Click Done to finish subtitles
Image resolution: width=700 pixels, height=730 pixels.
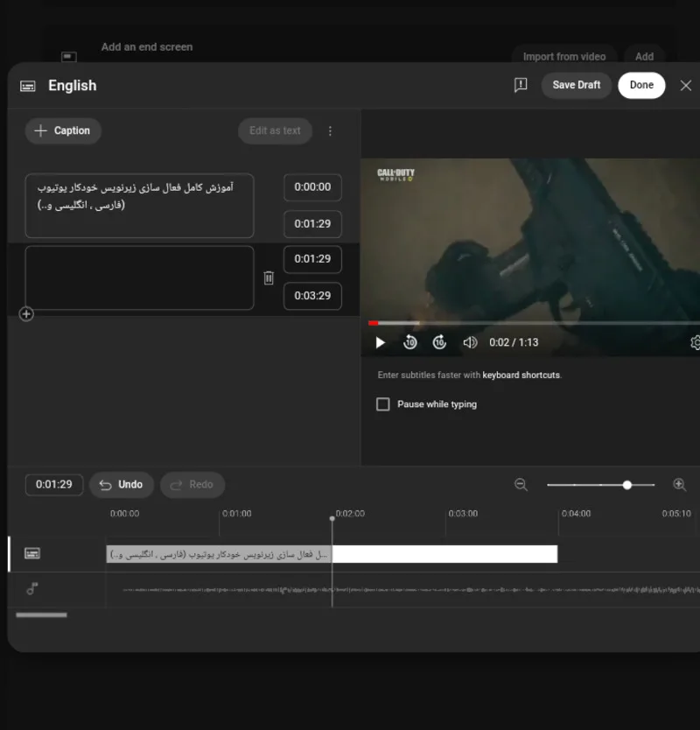(x=641, y=85)
